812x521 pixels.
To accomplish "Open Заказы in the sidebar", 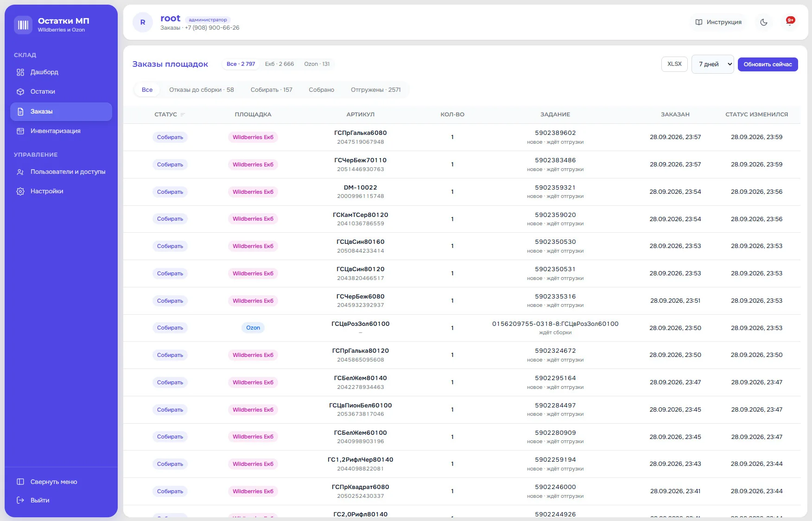I will (x=61, y=112).
